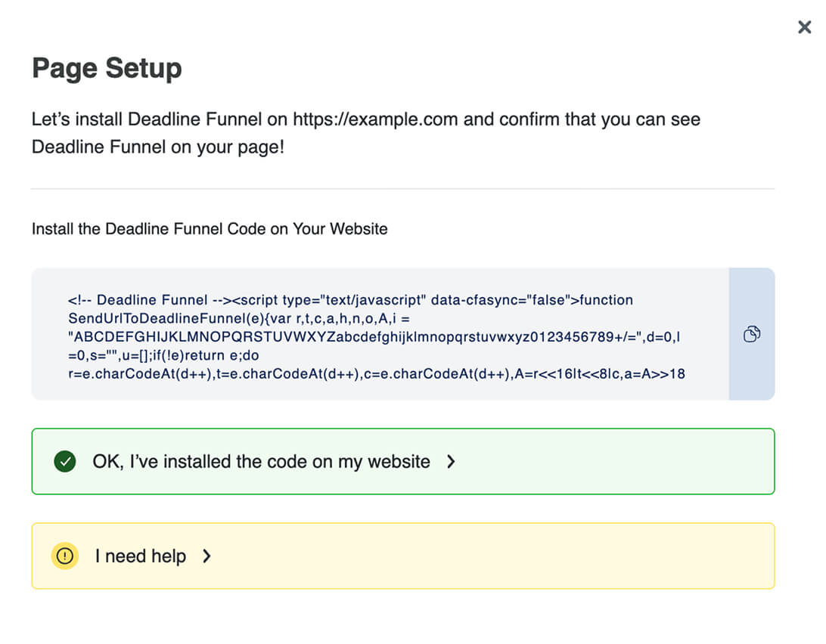This screenshot has height=644, width=826.
Task: Select the "I need help" option
Action: (x=403, y=556)
